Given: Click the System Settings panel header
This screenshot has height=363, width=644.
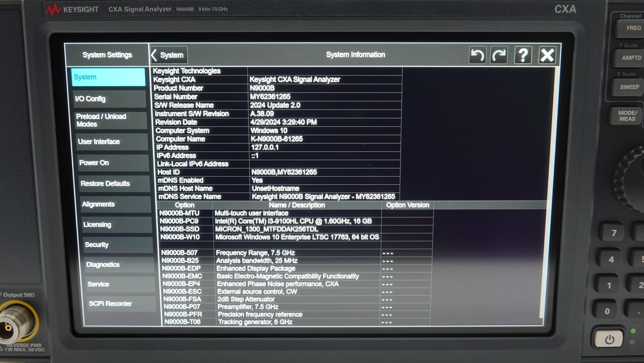Looking at the screenshot, I should [107, 55].
